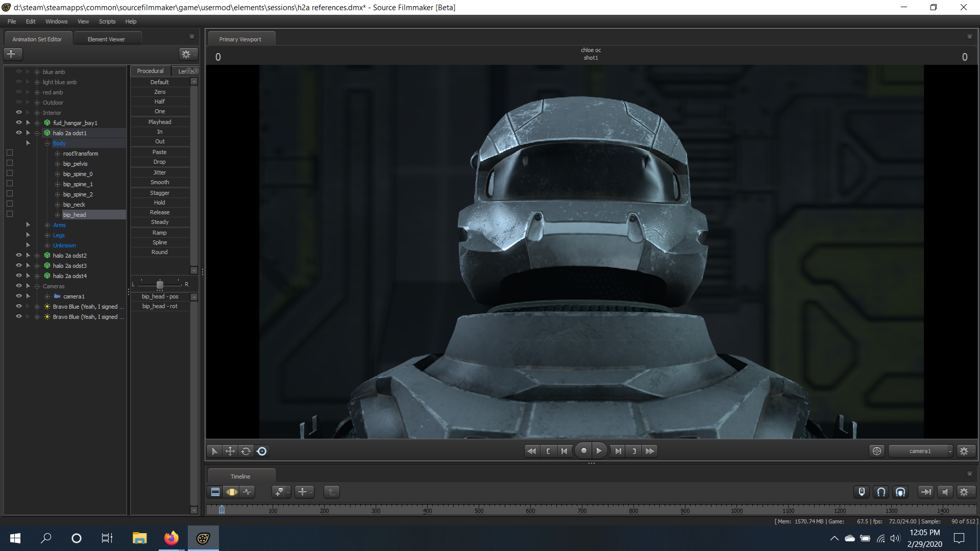
Task: Check the box beside bip_pelvis
Action: pos(10,163)
